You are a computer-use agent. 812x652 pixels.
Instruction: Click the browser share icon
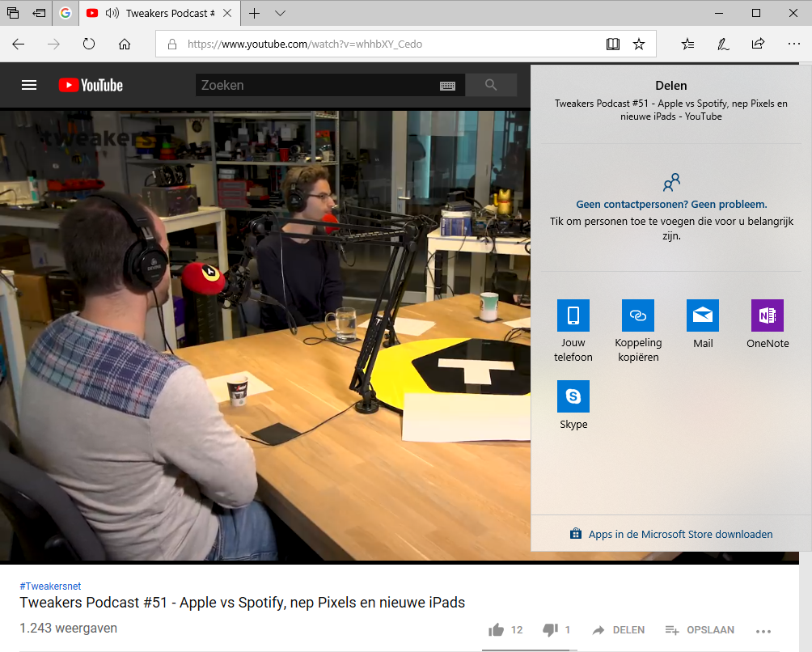758,44
